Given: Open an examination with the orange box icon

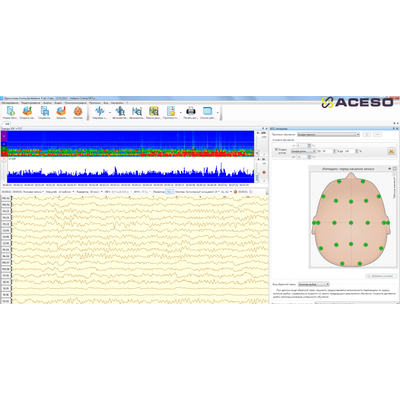Looking at the screenshot, I should [27, 111].
